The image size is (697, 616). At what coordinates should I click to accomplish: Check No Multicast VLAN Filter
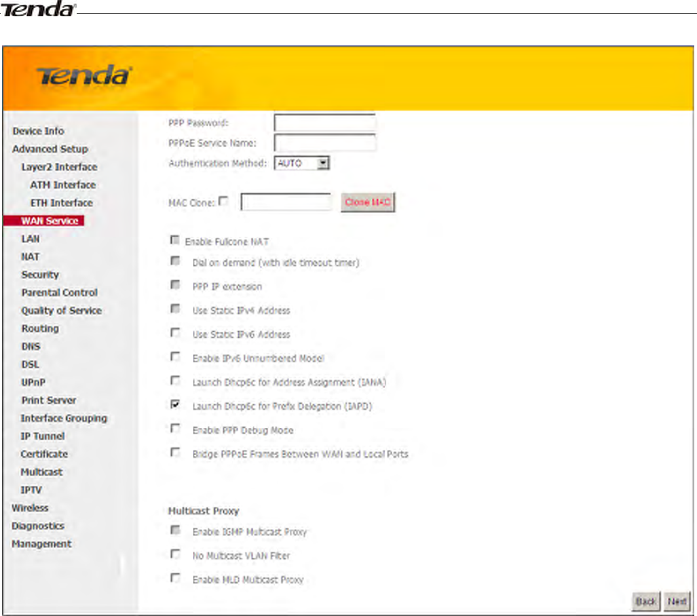[x=175, y=554]
